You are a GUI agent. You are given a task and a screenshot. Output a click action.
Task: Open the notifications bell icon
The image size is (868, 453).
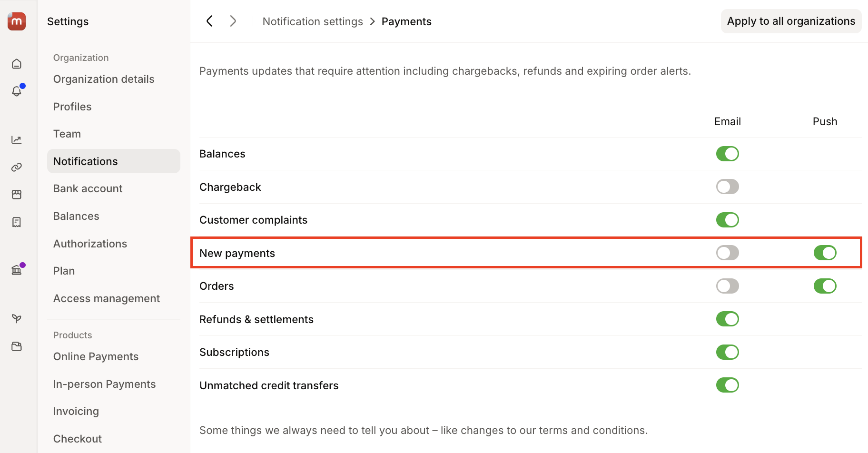coord(17,91)
